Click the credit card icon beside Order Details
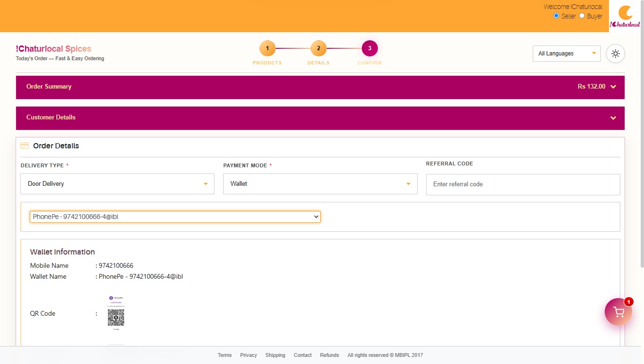644x364 pixels. click(25, 146)
